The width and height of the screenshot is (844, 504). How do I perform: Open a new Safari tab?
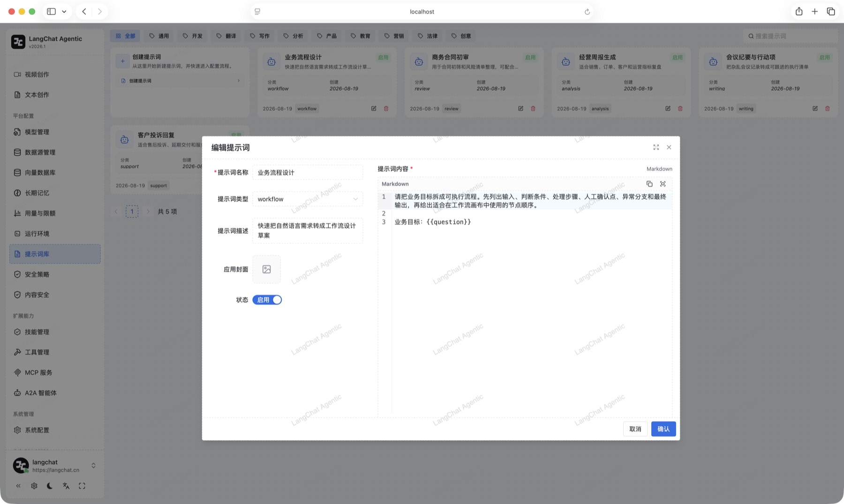point(815,11)
